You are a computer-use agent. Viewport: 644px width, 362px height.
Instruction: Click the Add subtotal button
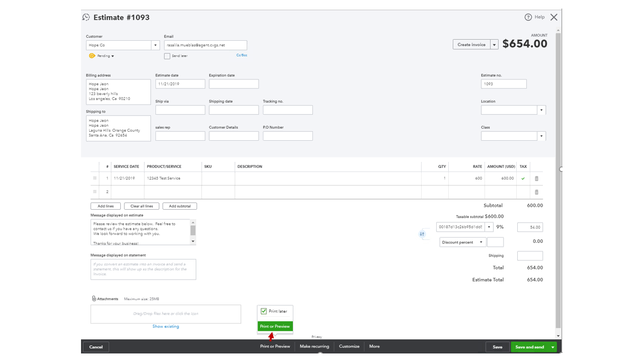pyautogui.click(x=180, y=206)
